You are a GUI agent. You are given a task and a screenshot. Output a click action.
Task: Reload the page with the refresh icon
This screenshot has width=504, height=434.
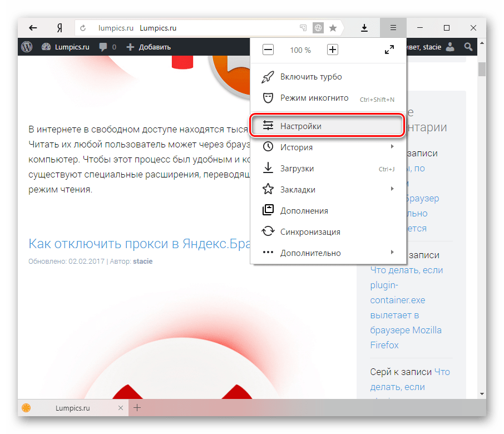[83, 28]
